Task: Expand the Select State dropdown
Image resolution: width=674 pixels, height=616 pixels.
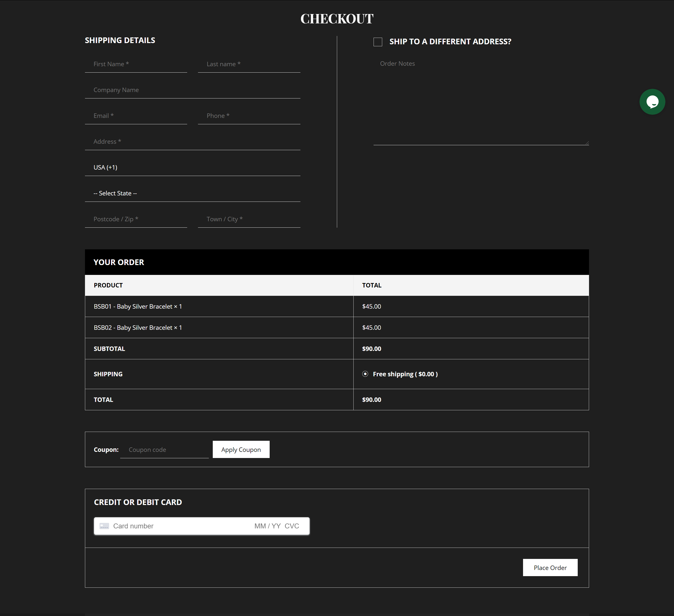Action: (192, 193)
